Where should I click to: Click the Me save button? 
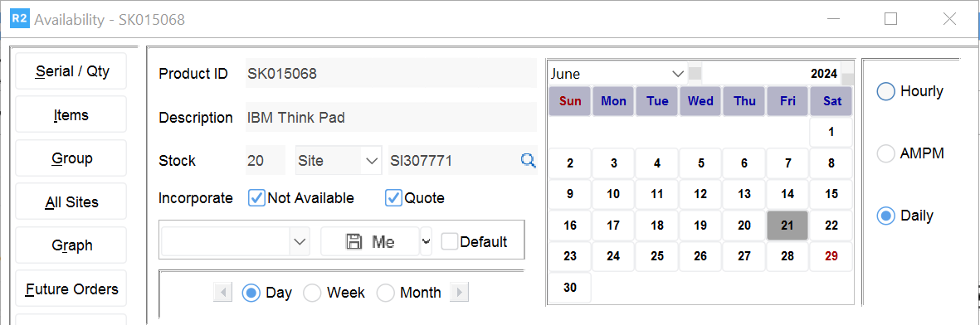[370, 241]
